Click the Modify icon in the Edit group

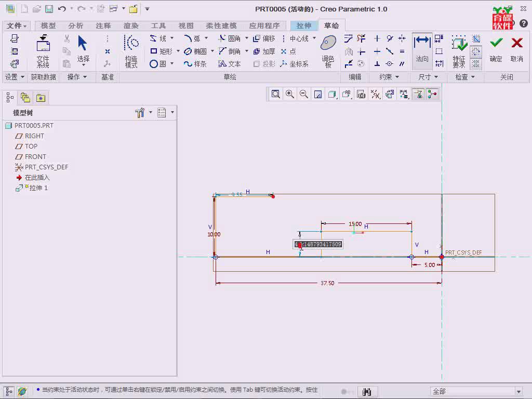[x=349, y=38]
